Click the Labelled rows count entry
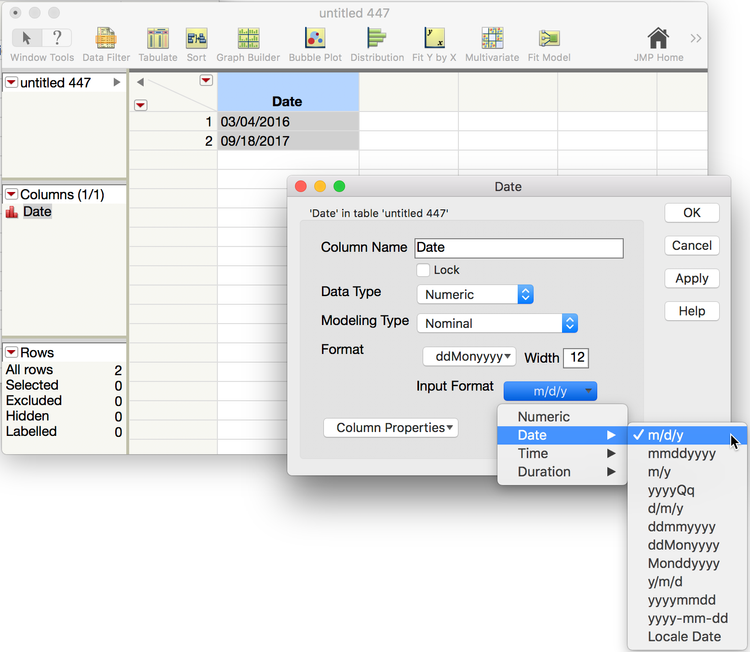 tap(64, 431)
